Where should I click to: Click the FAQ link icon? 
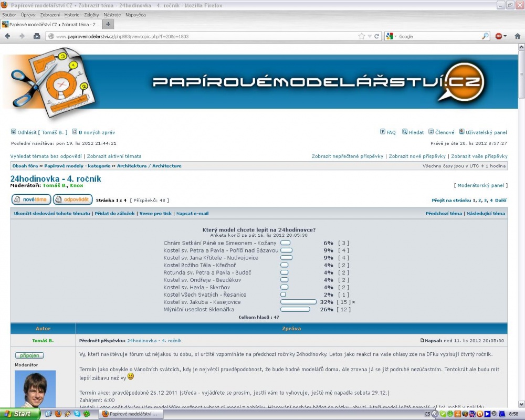click(x=382, y=132)
